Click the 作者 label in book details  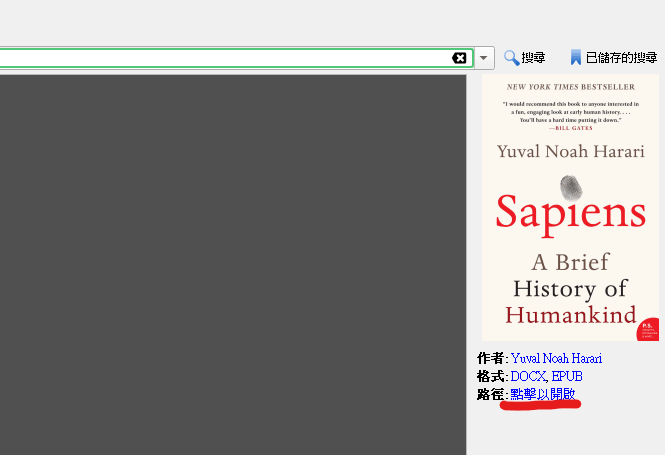(x=491, y=358)
